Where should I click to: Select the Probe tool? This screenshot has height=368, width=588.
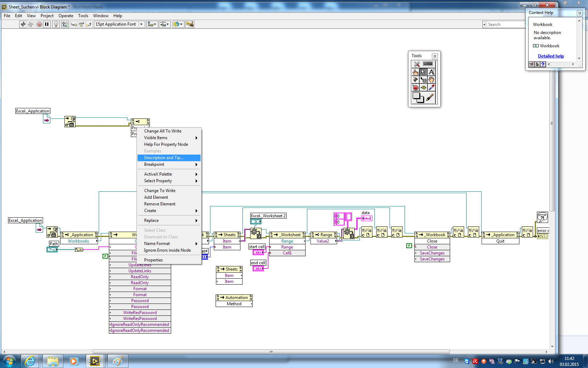coord(423,88)
